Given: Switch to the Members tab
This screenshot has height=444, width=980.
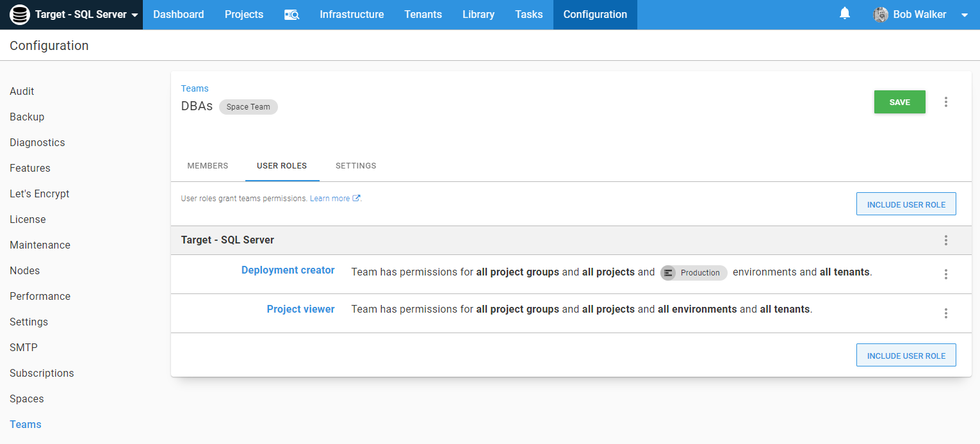Looking at the screenshot, I should click(x=208, y=166).
